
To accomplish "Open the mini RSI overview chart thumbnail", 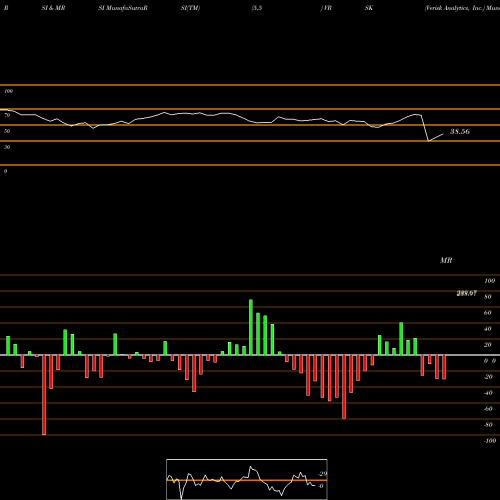I will [247, 479].
